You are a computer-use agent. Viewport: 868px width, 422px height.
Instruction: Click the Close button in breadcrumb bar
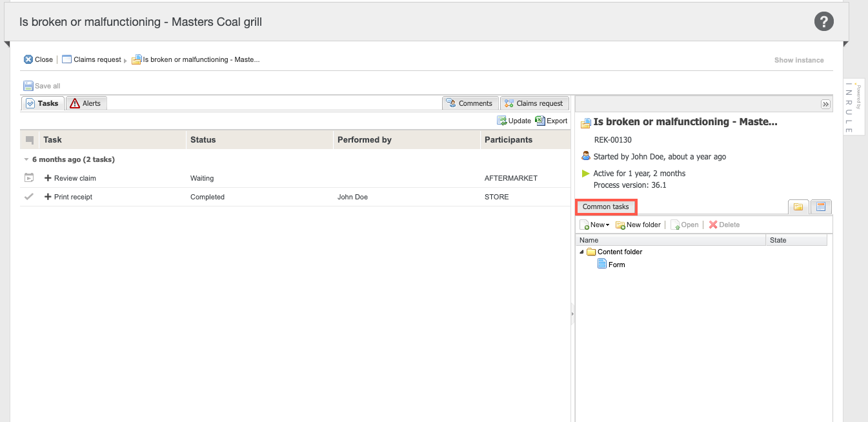tap(38, 59)
